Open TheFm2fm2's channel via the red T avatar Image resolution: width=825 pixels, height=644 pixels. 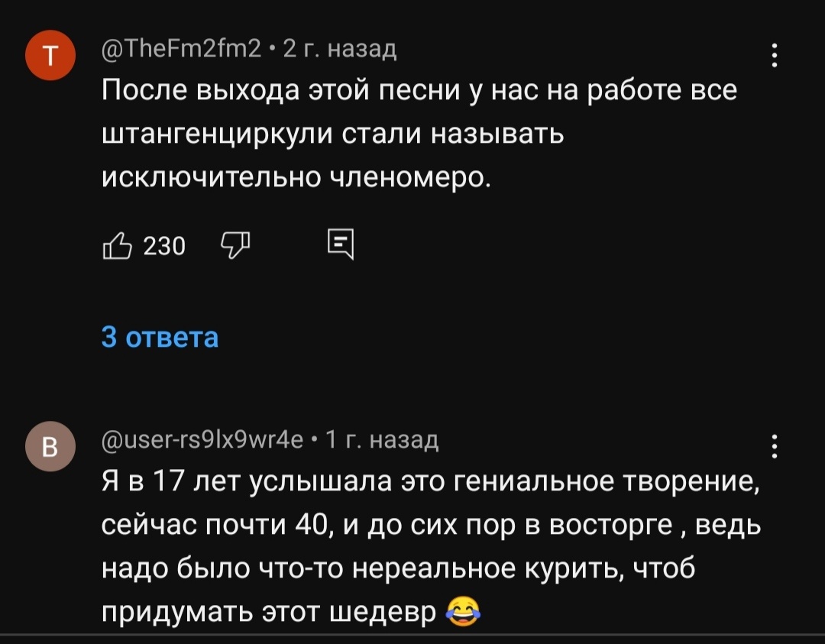50,54
